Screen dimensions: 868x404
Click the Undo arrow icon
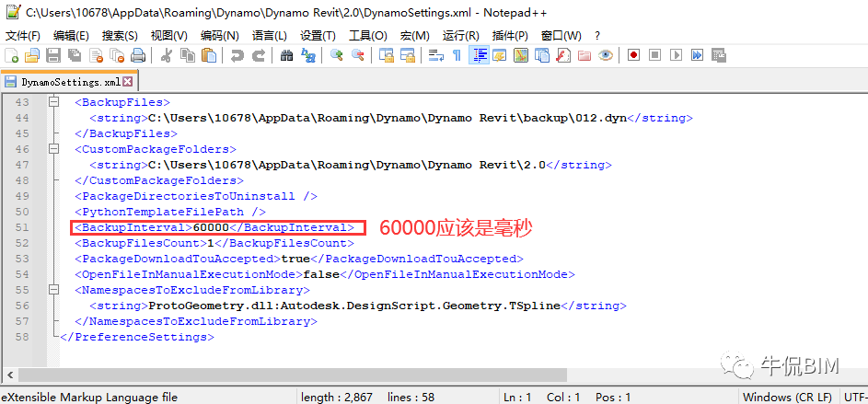point(237,55)
